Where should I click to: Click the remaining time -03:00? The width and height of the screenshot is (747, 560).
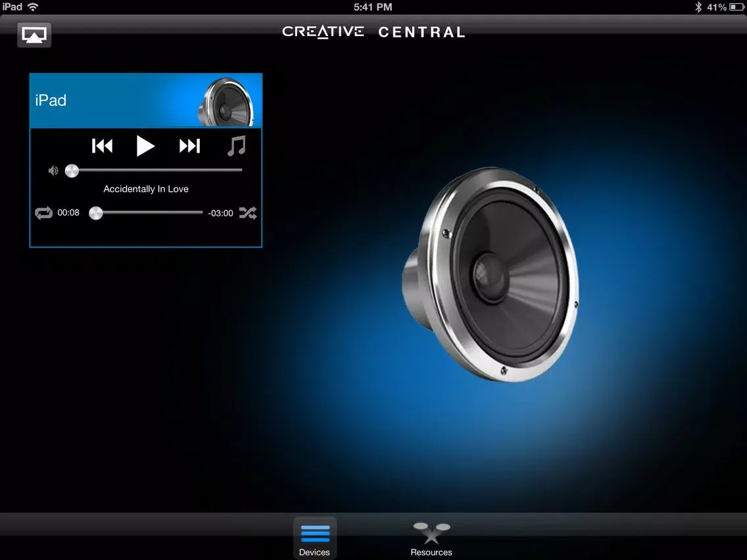(x=220, y=214)
